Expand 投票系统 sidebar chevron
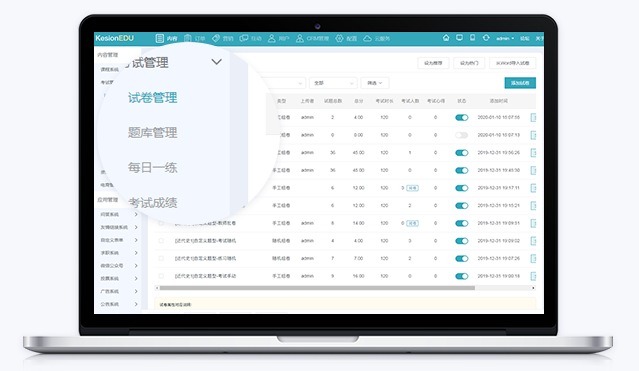Image resolution: width=639 pixels, height=371 pixels. (136, 278)
